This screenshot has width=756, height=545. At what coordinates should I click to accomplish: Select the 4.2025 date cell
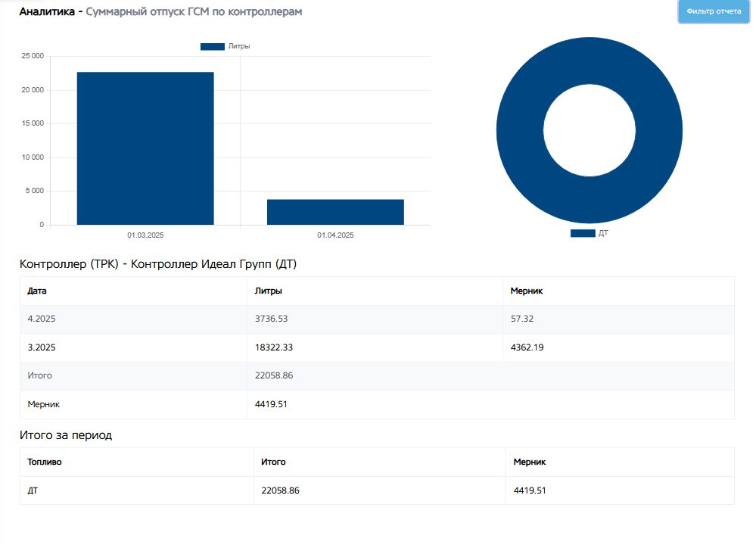(42, 319)
